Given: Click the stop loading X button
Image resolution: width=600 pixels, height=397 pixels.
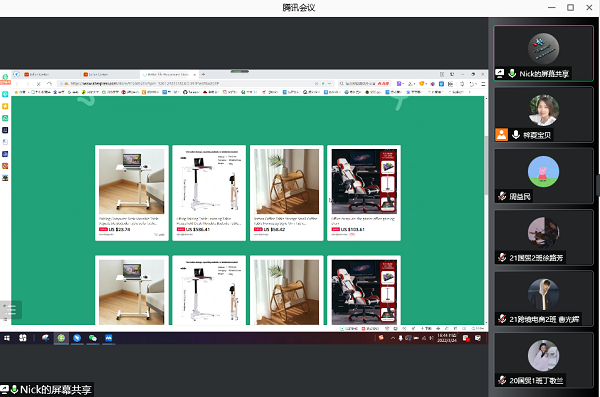Looking at the screenshot, I should (38, 83).
